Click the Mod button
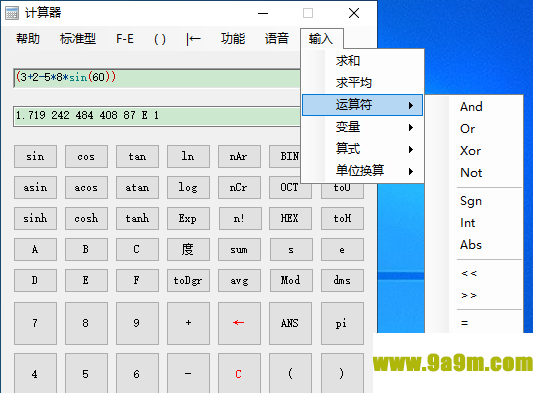The height and width of the screenshot is (393, 533). coord(290,280)
